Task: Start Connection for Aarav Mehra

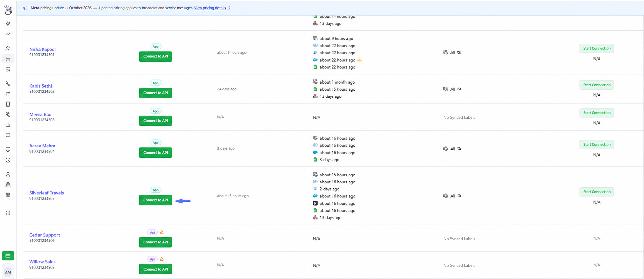Action: (597, 144)
